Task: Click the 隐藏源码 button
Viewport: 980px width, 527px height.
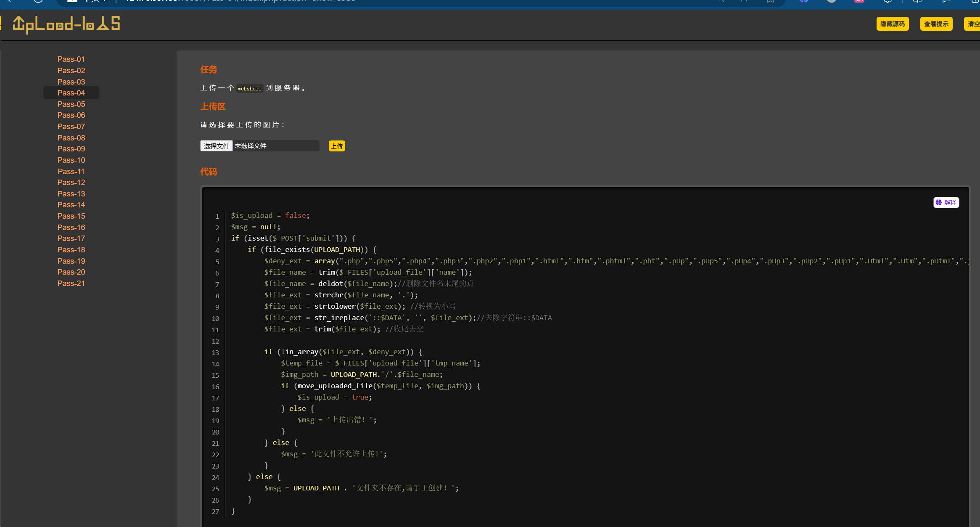Action: 893,24
